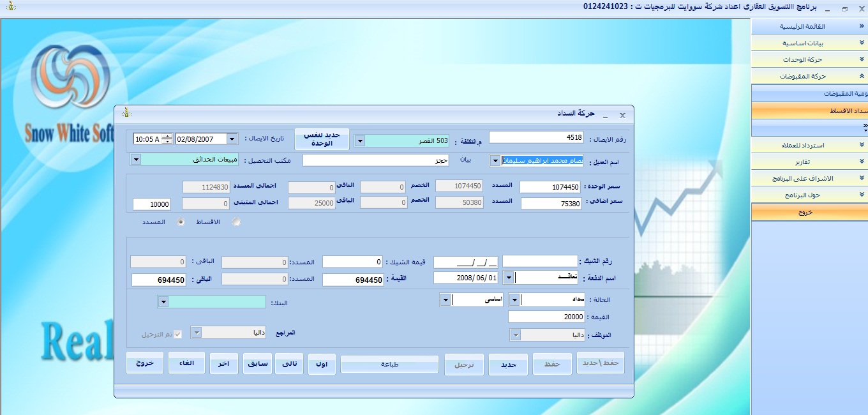Select the المسدد radio button
The image size is (868, 415).
click(181, 222)
